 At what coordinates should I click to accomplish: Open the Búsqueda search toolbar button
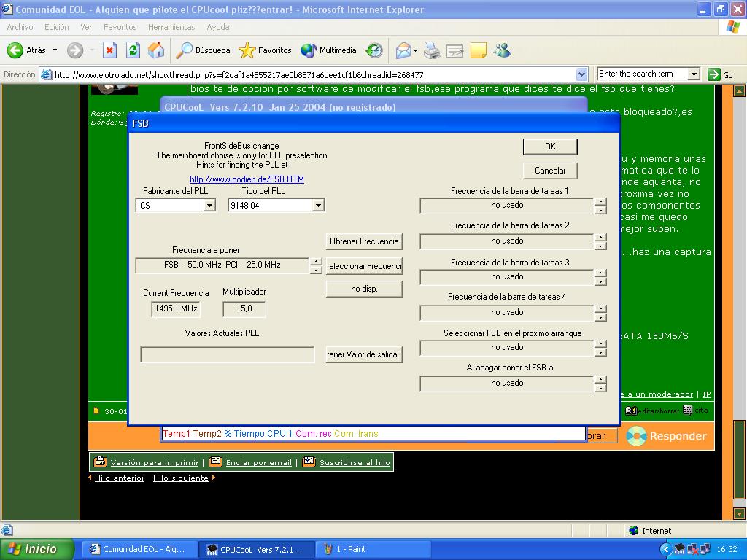click(x=203, y=50)
